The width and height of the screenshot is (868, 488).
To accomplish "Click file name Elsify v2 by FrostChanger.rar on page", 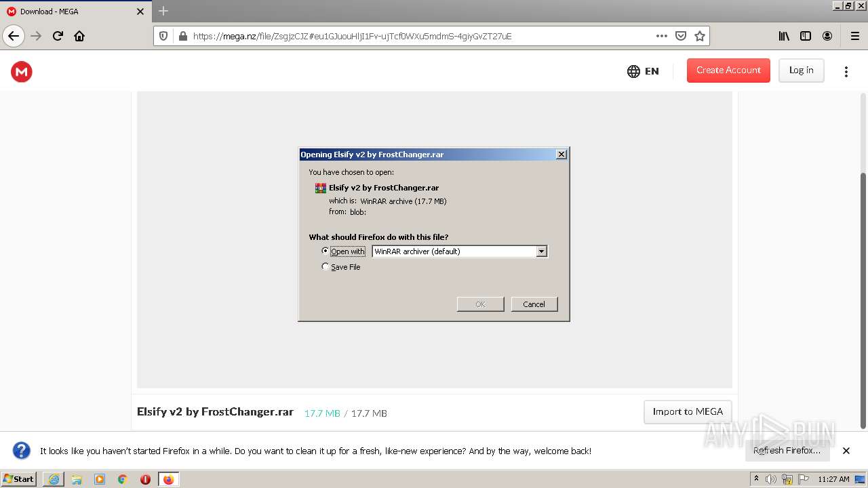I will pos(215,411).
